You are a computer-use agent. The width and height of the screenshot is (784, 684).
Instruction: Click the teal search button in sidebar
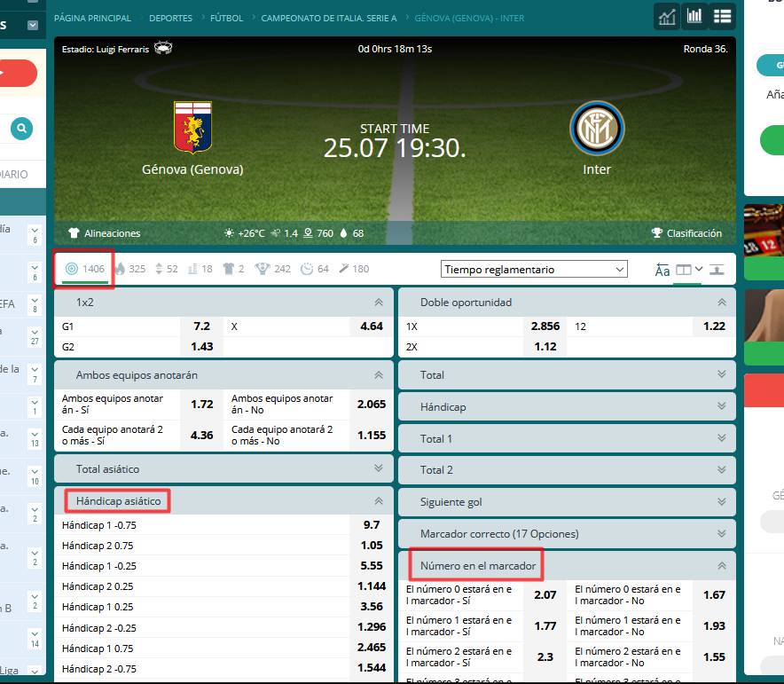point(21,129)
